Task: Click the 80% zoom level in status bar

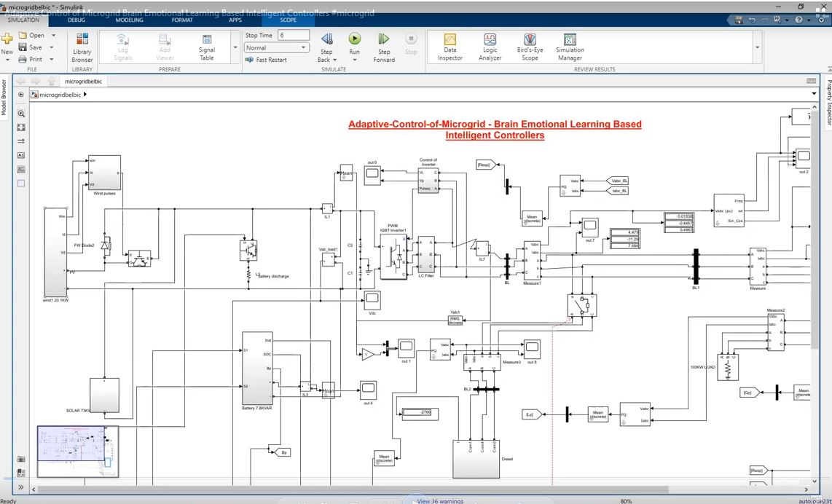Action: pos(626,501)
